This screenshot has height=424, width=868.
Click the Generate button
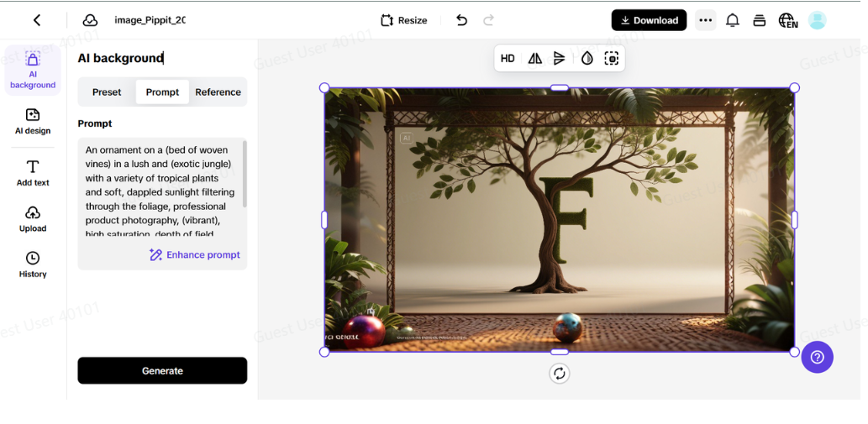(162, 370)
